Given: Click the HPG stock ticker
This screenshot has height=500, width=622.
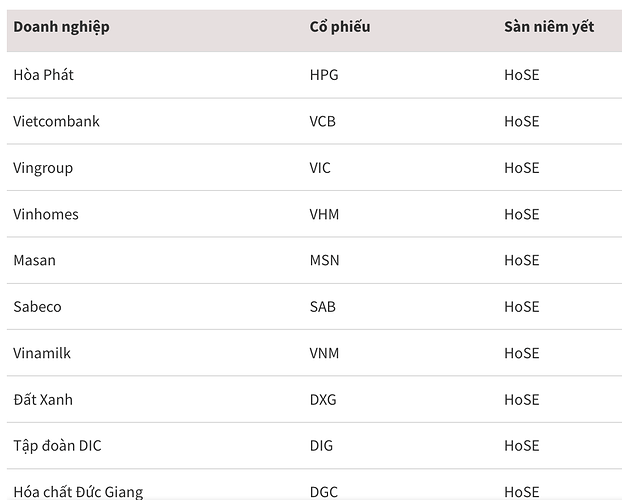Looking at the screenshot, I should pos(324,75).
